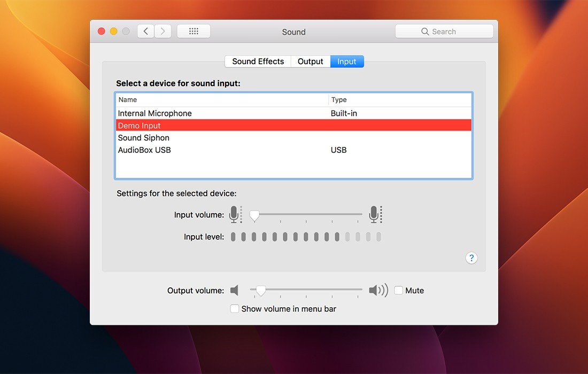Image resolution: width=588 pixels, height=374 pixels.
Task: Select Internal Microphone input device
Action: 155,113
